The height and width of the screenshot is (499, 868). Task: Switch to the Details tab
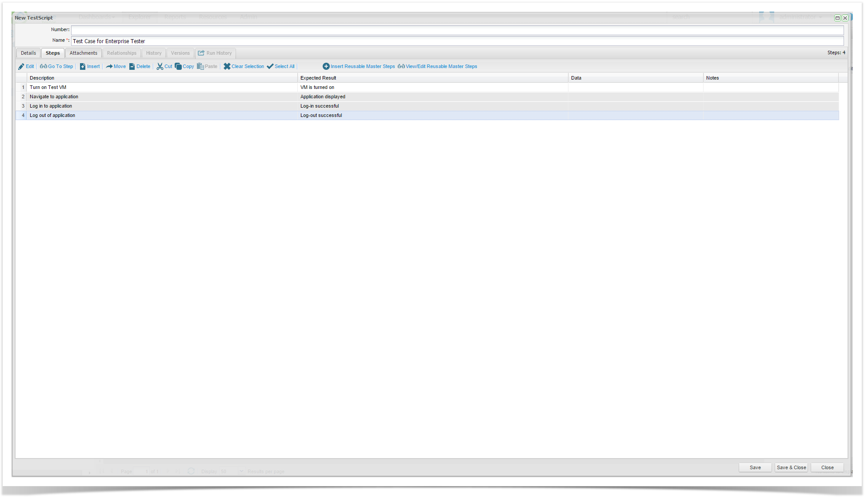point(28,53)
